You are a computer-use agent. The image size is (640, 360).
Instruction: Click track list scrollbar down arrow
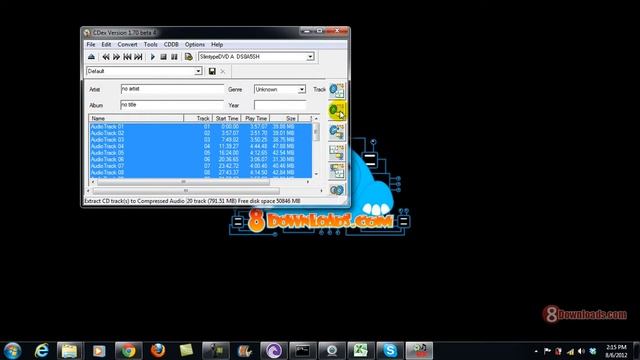(316, 174)
